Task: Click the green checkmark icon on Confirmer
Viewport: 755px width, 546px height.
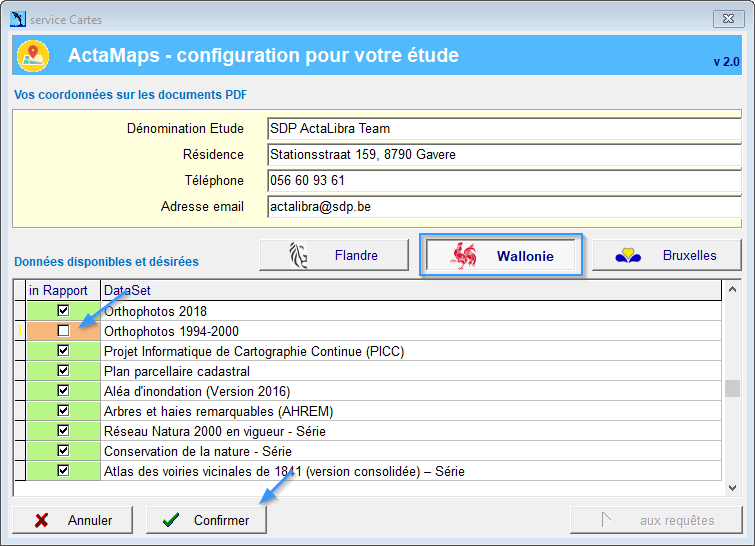Action: pos(171,520)
